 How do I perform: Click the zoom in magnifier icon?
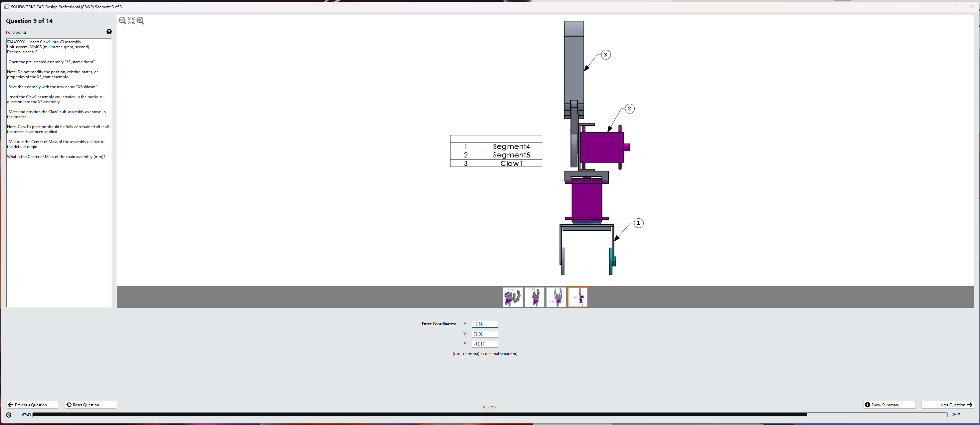click(140, 21)
